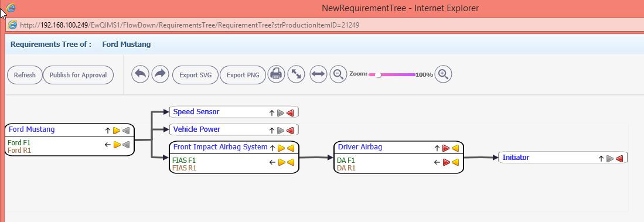
Task: Select the FIAS R1 requirement text
Action: click(185, 168)
